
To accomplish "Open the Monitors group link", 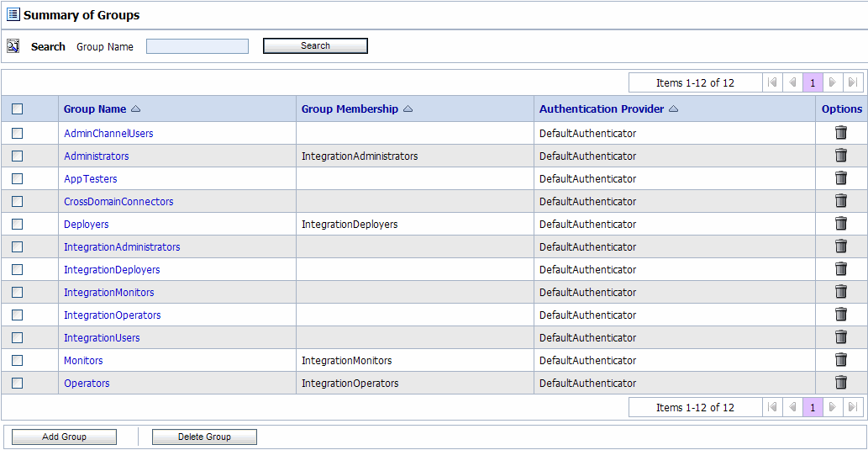I will click(83, 360).
